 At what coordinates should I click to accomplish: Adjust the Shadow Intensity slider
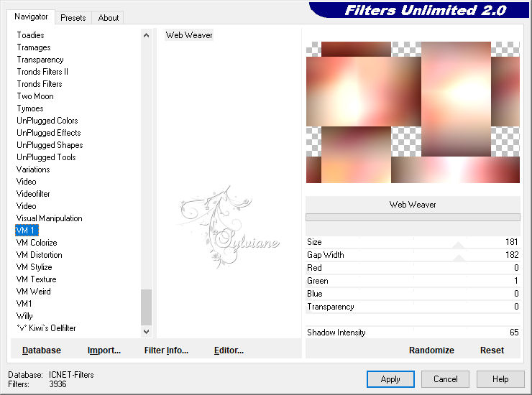[413, 333]
